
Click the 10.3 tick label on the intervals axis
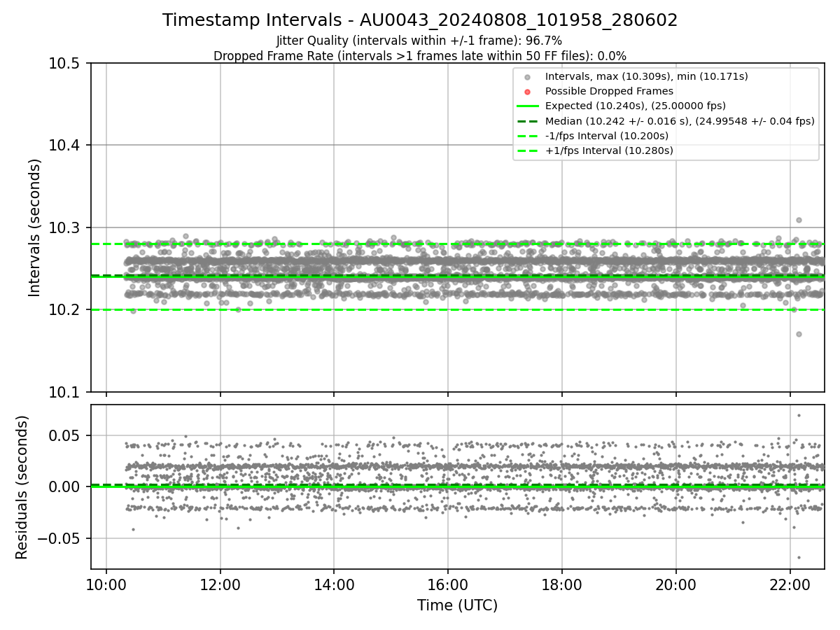[66, 228]
